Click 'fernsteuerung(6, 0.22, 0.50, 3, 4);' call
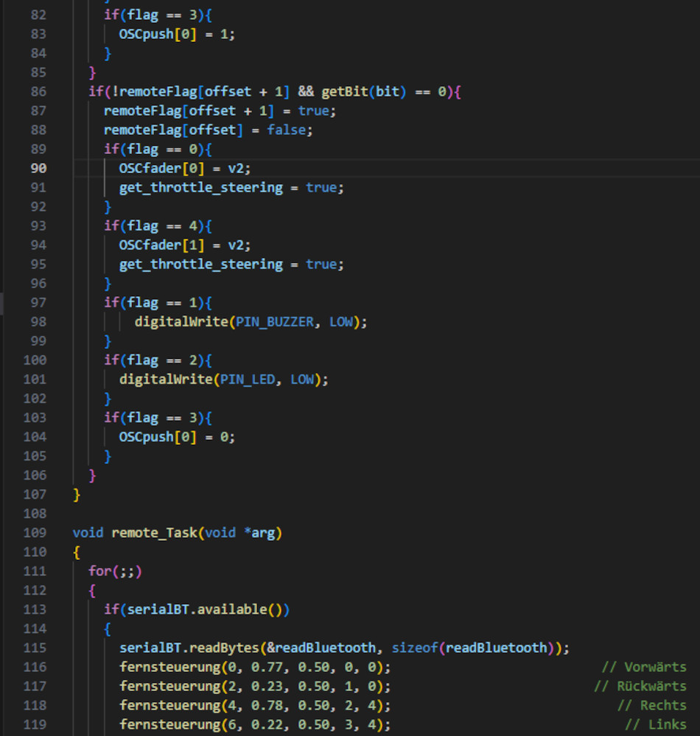 254,725
